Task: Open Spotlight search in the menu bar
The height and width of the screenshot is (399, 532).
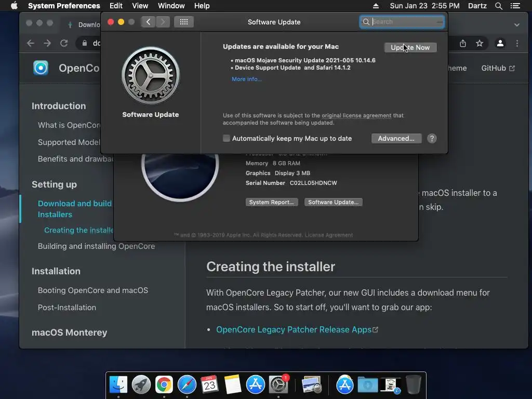Action: click(498, 6)
